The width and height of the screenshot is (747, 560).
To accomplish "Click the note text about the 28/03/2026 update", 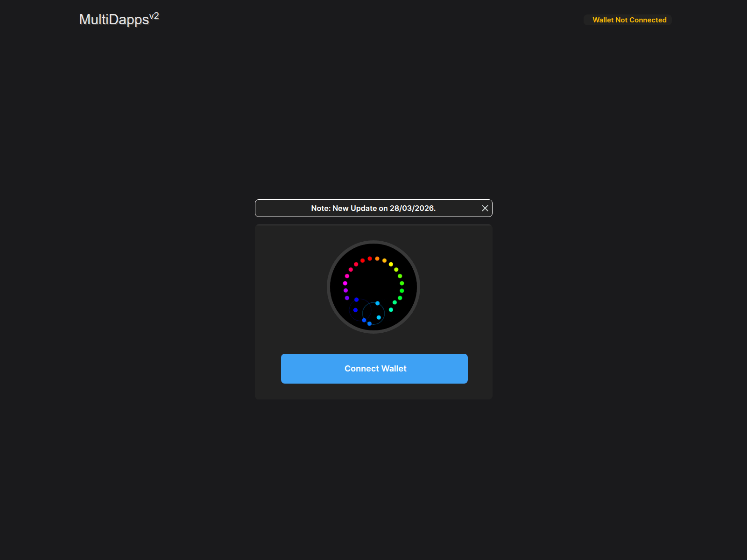I will pyautogui.click(x=373, y=208).
